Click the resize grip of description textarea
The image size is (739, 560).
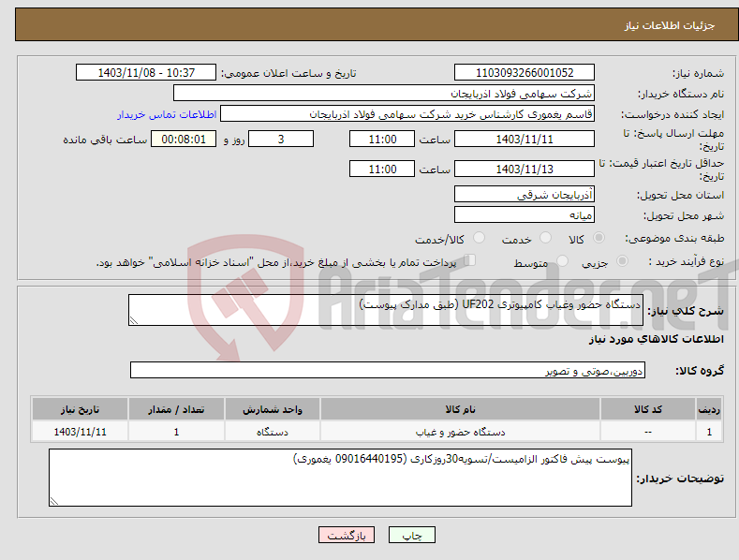coord(133,321)
